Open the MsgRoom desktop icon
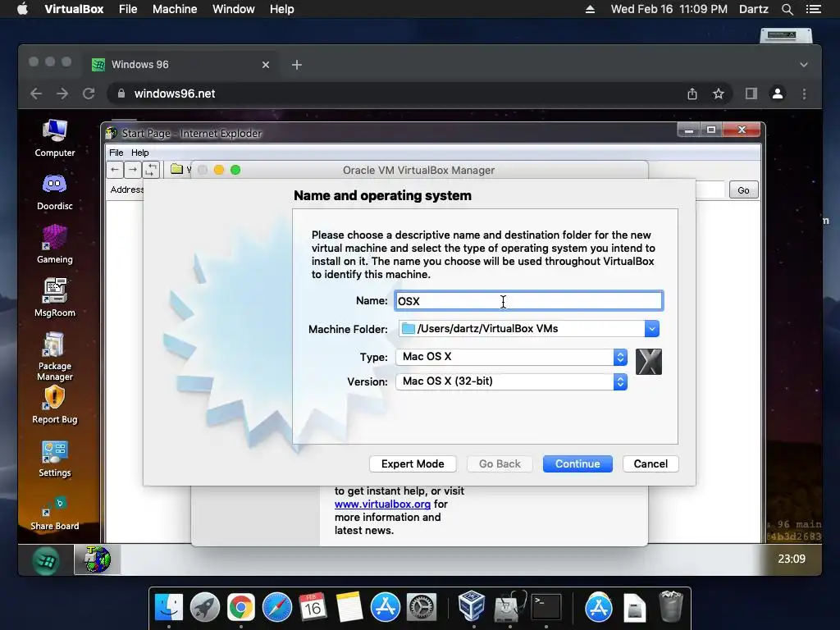This screenshot has width=840, height=630. pyautogui.click(x=55, y=298)
